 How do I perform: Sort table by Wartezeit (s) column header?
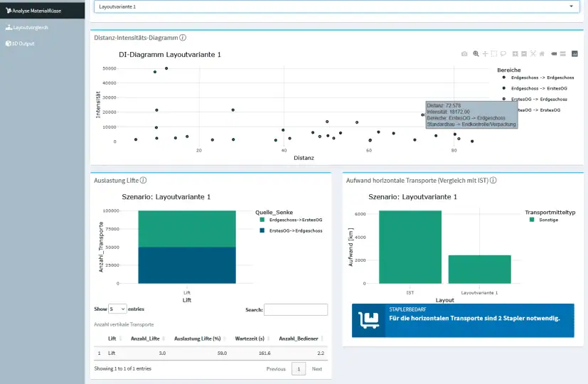click(x=254, y=338)
